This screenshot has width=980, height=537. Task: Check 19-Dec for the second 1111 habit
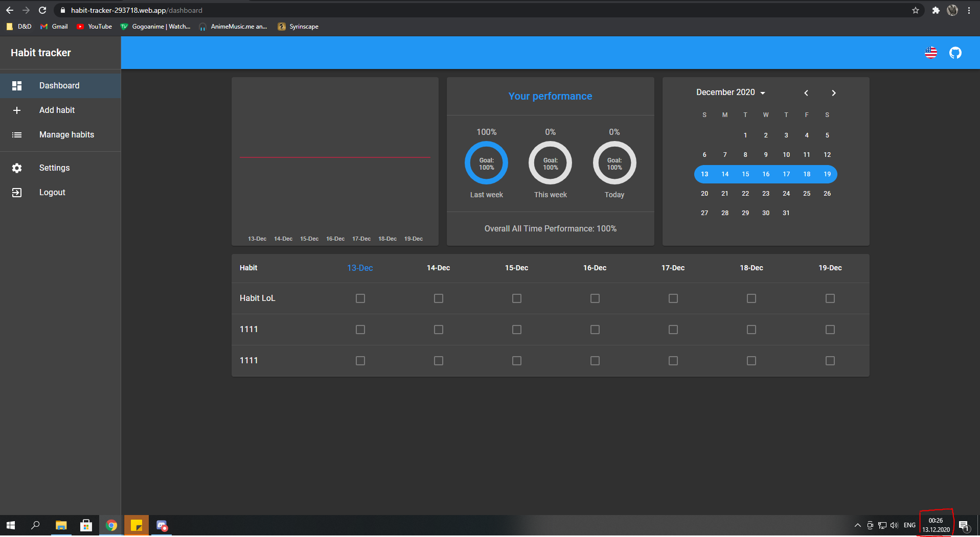[x=830, y=360]
